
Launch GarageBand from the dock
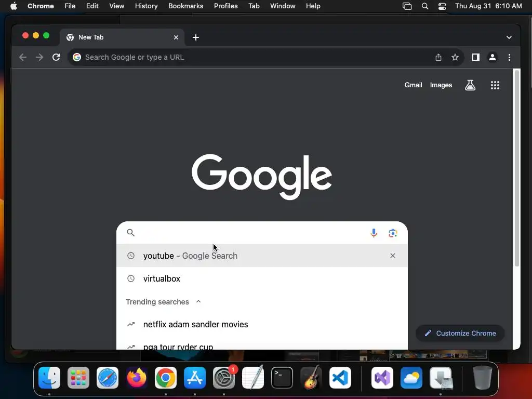tap(311, 377)
